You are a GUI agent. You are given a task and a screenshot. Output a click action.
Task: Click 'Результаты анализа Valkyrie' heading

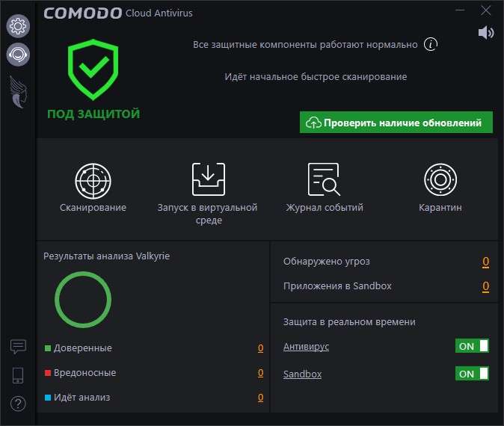point(106,256)
